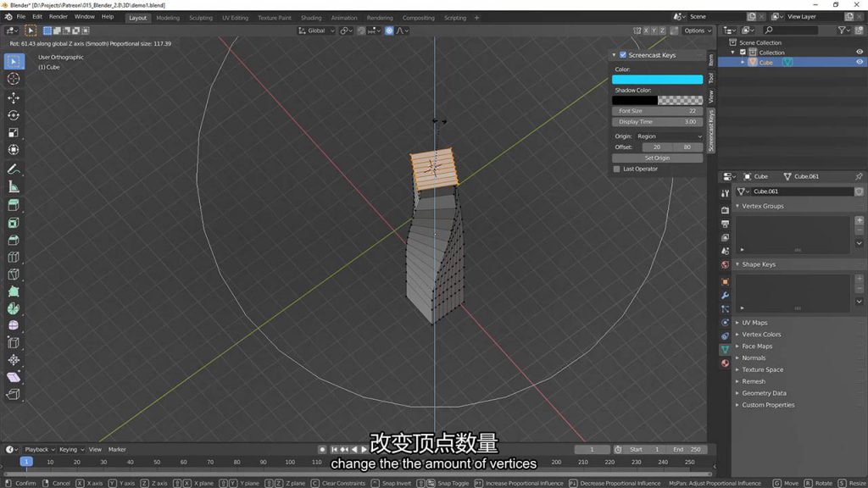Open the File menu
Viewport: 868px width, 488px height.
point(21,17)
